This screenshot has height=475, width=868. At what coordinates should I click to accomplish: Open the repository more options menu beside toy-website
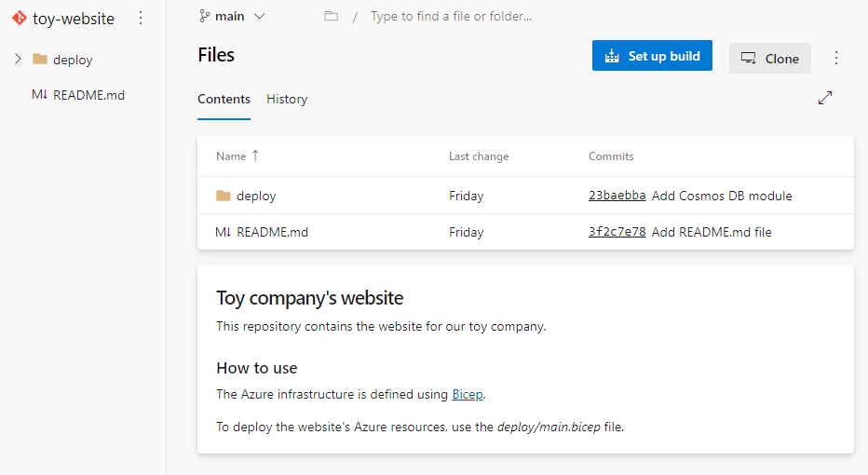(141, 19)
